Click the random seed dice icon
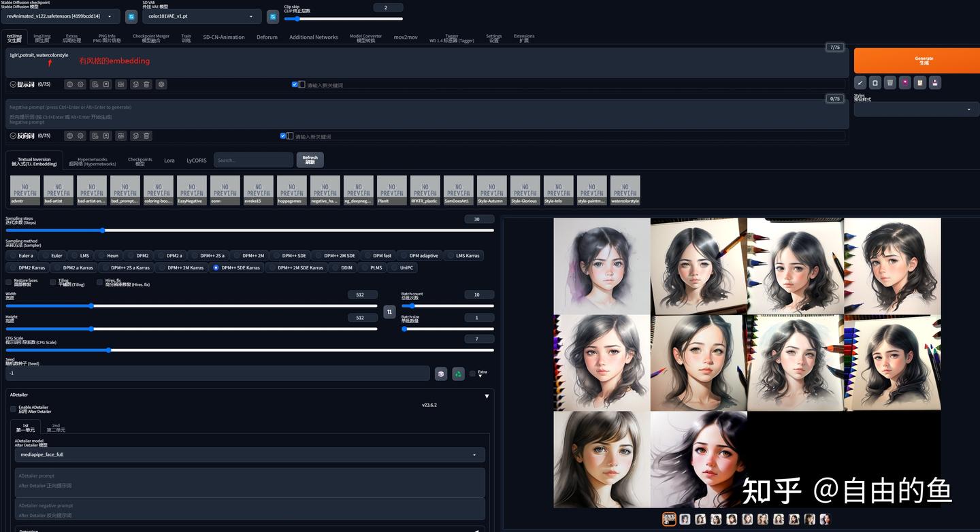This screenshot has height=532, width=980. pyautogui.click(x=441, y=373)
